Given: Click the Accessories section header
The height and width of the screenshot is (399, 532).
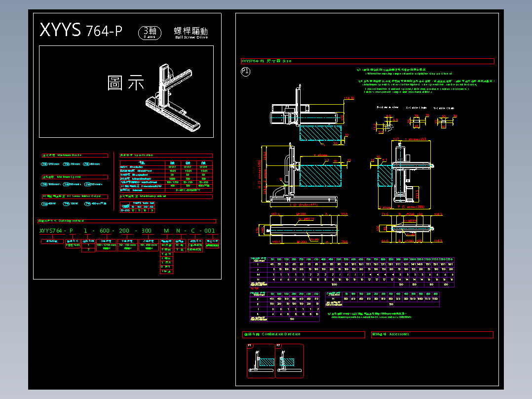Looking at the screenshot, I should pyautogui.click(x=432, y=334).
